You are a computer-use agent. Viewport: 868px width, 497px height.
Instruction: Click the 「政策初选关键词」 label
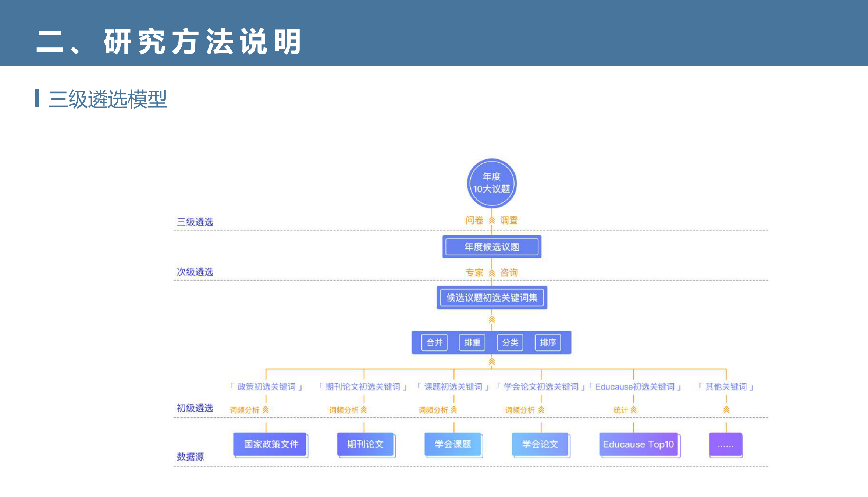266,387
